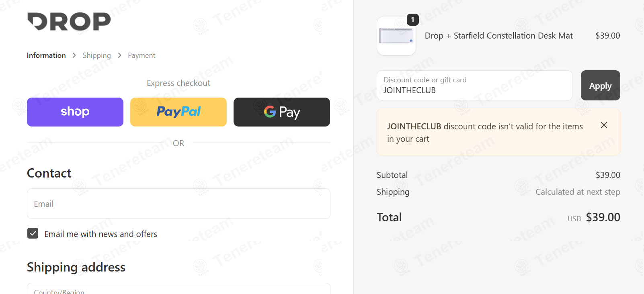Uncheck Email me with news and offers
This screenshot has width=644, height=294.
(33, 233)
